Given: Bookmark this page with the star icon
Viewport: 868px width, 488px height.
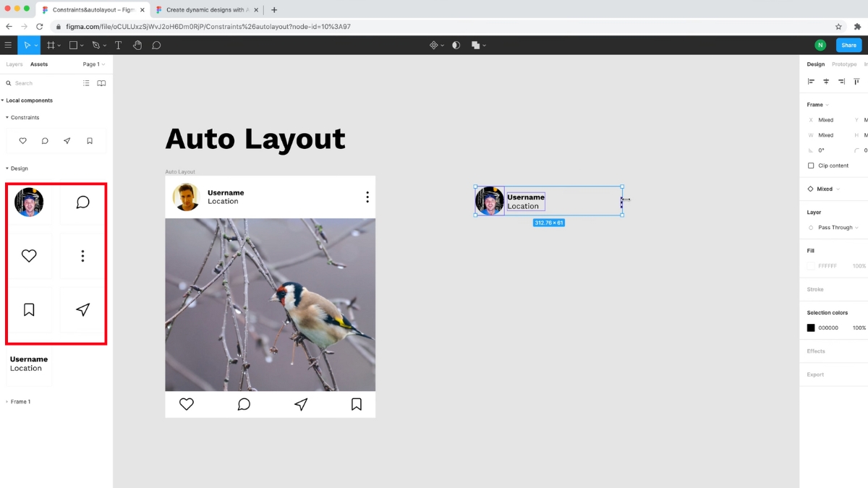Looking at the screenshot, I should (x=838, y=26).
